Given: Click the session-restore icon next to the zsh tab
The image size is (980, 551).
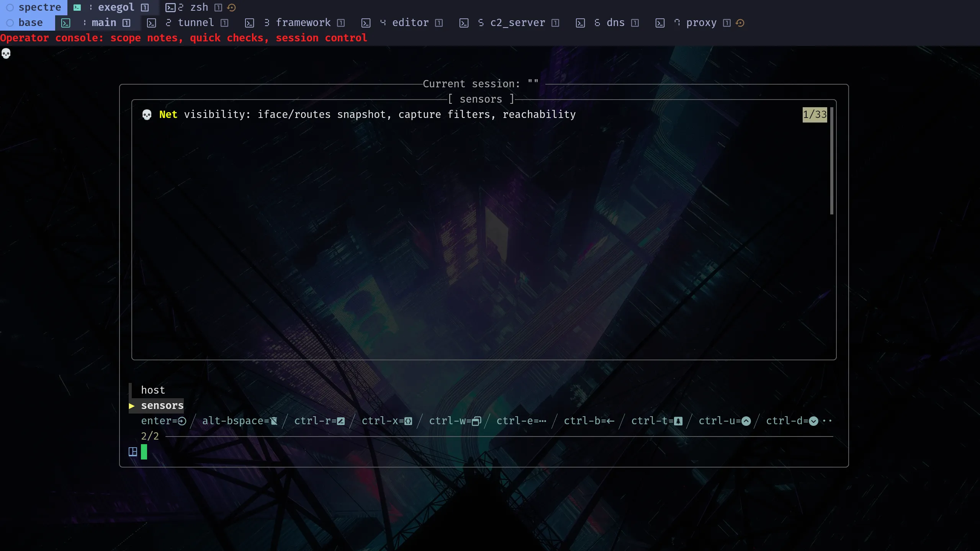Looking at the screenshot, I should (x=232, y=7).
